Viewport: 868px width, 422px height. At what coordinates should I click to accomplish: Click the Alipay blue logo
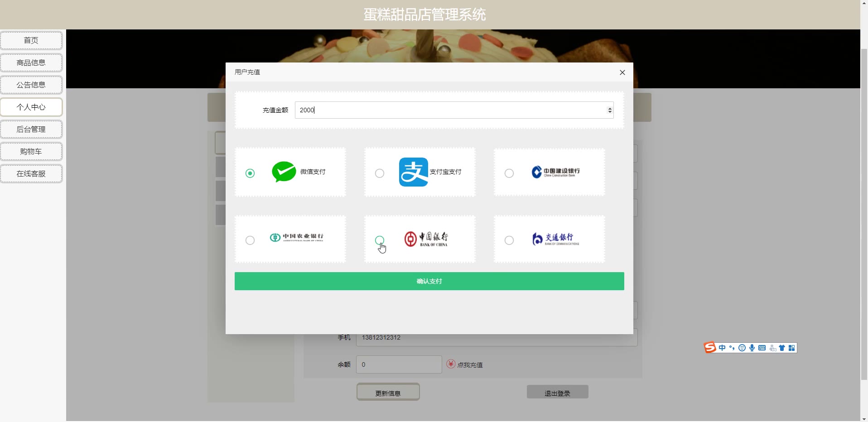(x=413, y=172)
